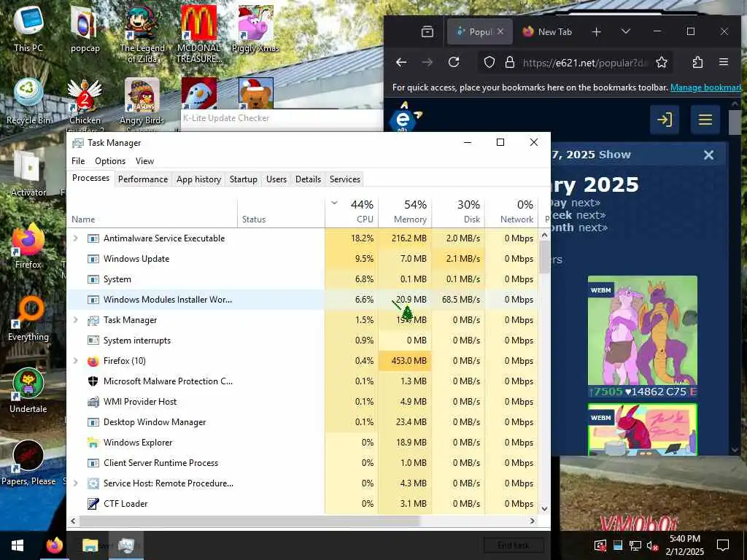The height and width of the screenshot is (560, 747).
Task: Open Firefox extensions button
Action: click(697, 62)
